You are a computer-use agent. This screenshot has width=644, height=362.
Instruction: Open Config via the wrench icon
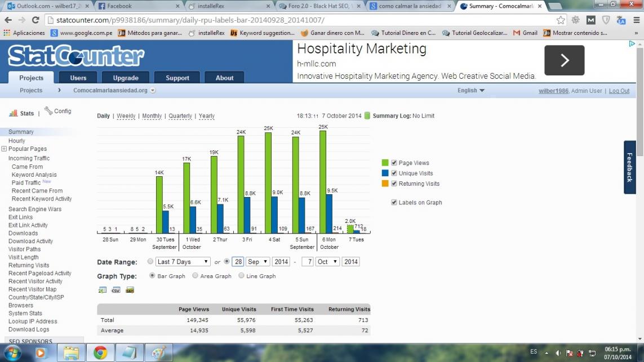coord(49,111)
